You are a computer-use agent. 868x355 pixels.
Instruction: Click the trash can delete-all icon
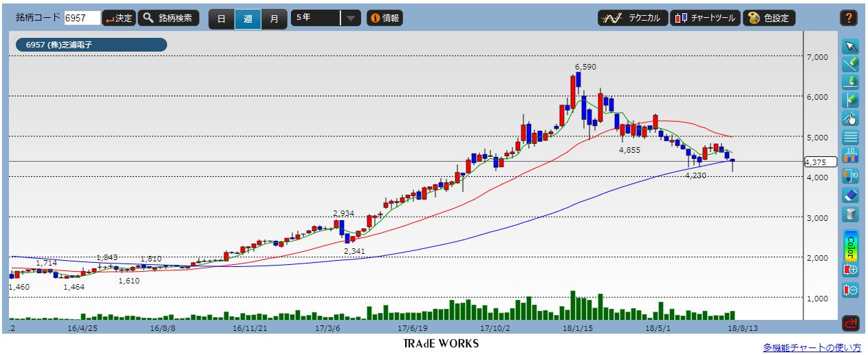pyautogui.click(x=850, y=214)
